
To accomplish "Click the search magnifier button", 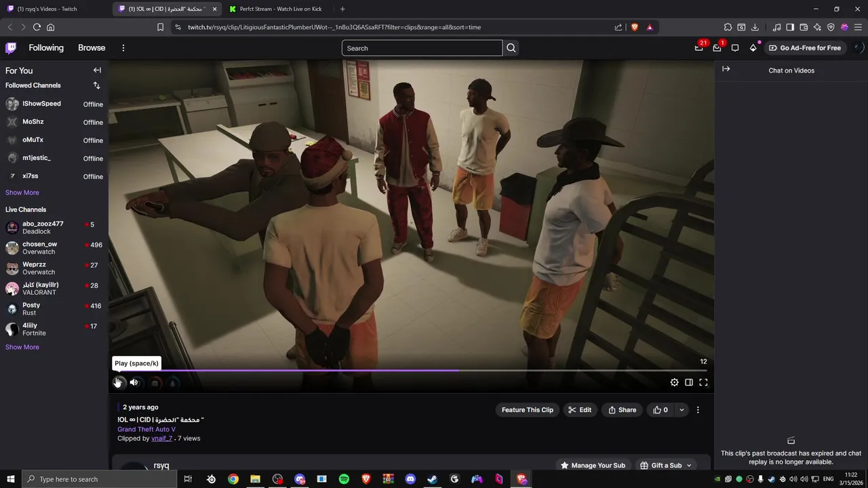I will pyautogui.click(x=511, y=48).
